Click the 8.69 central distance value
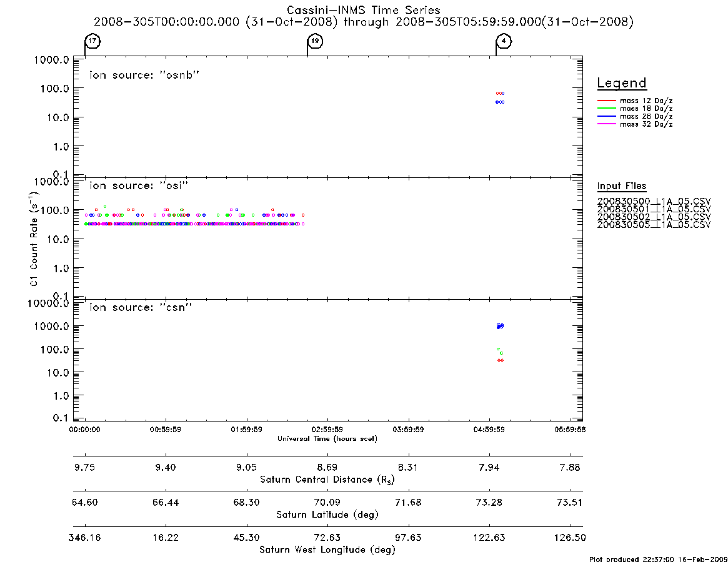The width and height of the screenshot is (728, 562). pos(327,467)
